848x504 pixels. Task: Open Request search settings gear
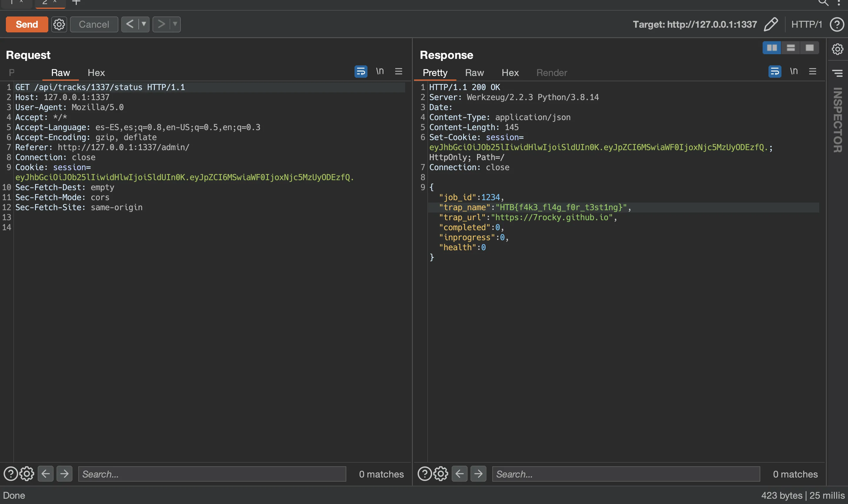tap(27, 474)
